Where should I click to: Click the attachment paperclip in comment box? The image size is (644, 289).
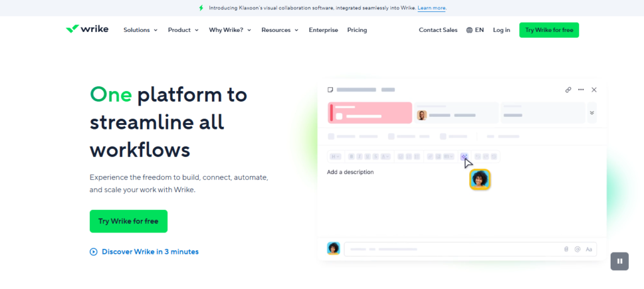click(566, 249)
